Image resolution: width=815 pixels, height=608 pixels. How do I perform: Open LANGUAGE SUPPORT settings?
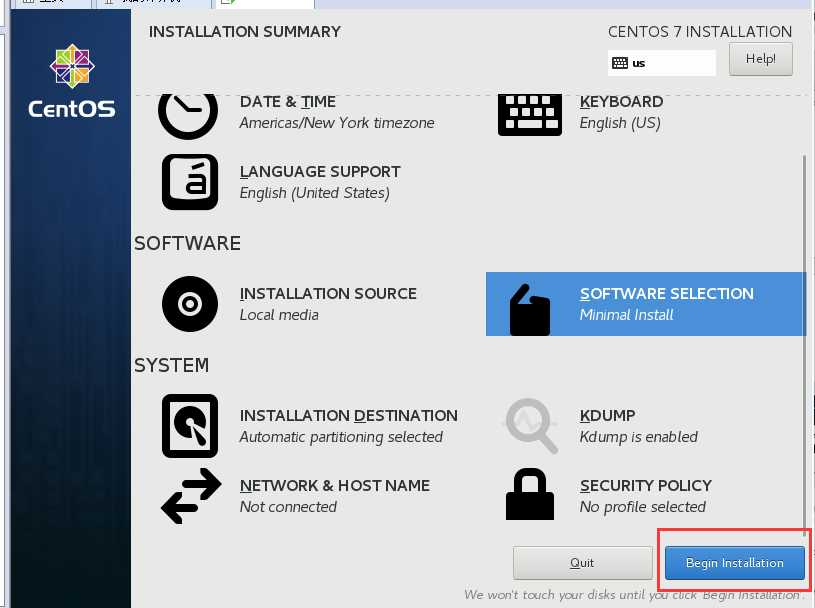(320, 171)
